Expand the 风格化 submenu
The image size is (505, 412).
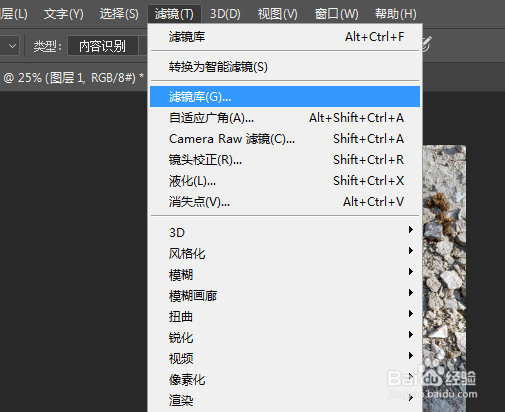click(x=285, y=254)
